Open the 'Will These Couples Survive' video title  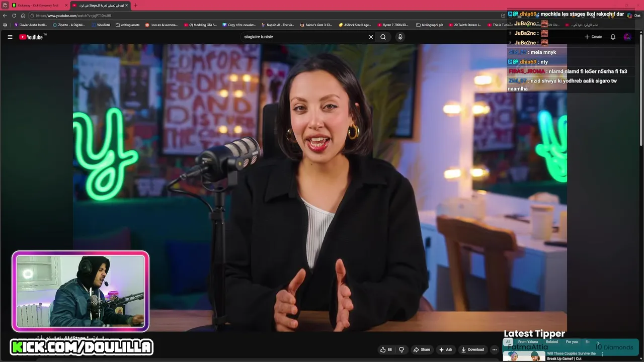pos(572,356)
